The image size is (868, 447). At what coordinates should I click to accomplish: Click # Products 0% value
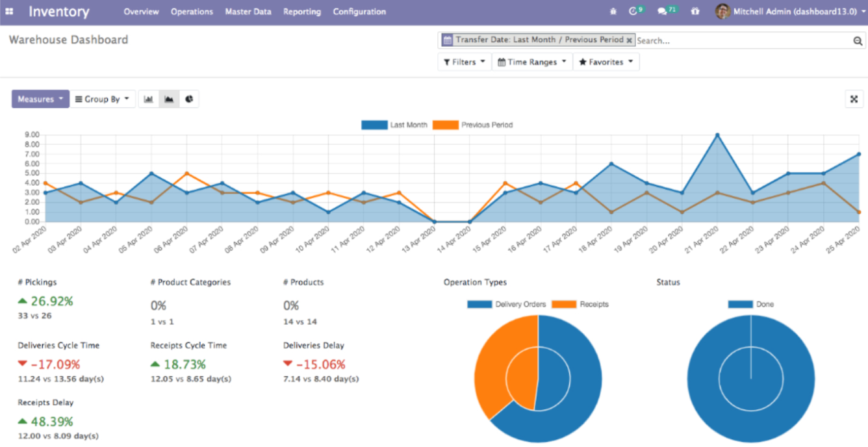[x=291, y=305]
